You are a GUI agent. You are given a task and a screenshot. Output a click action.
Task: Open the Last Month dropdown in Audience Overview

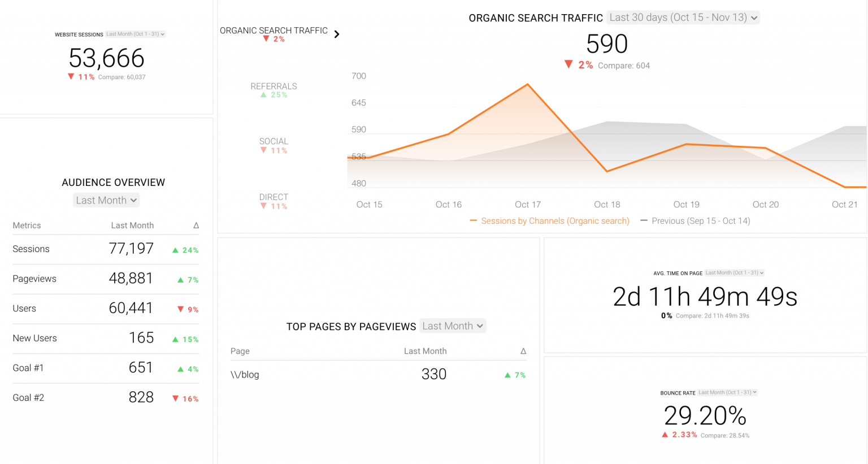pos(106,200)
